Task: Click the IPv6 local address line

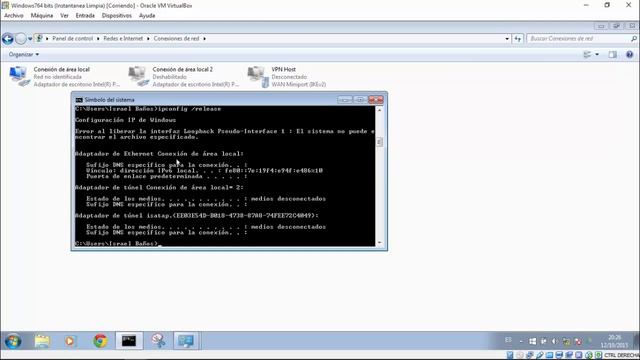Action: tap(204, 171)
